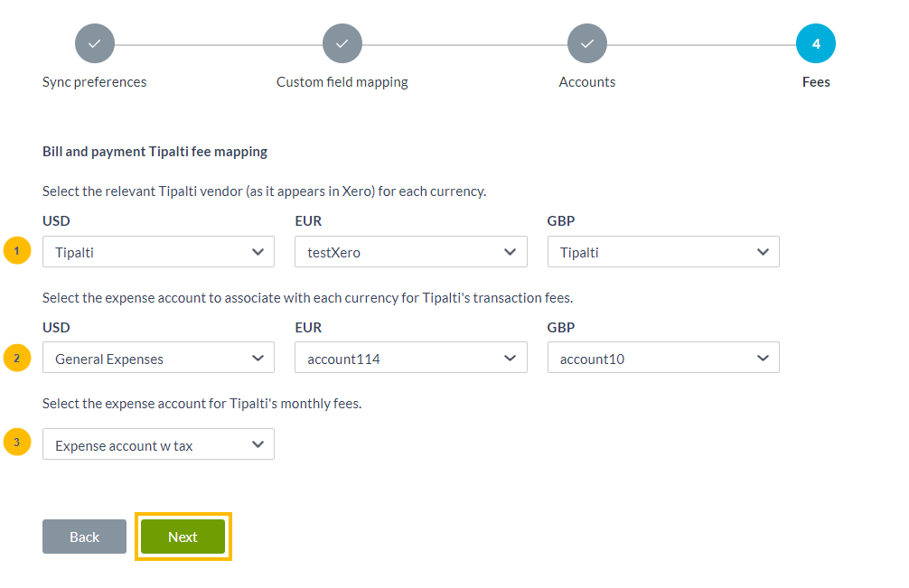
Task: Open the EUR vendor dropdown showing testXero
Action: tap(411, 251)
